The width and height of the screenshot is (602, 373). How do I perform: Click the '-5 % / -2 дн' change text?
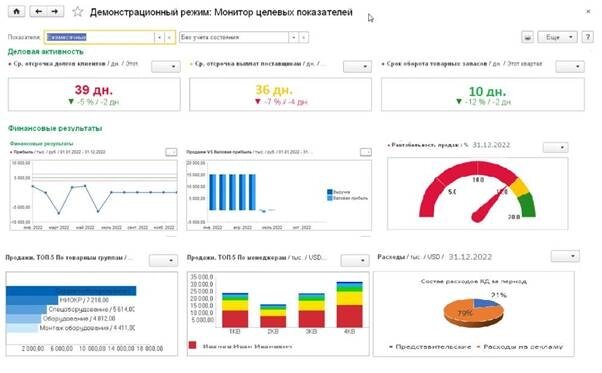[98, 102]
